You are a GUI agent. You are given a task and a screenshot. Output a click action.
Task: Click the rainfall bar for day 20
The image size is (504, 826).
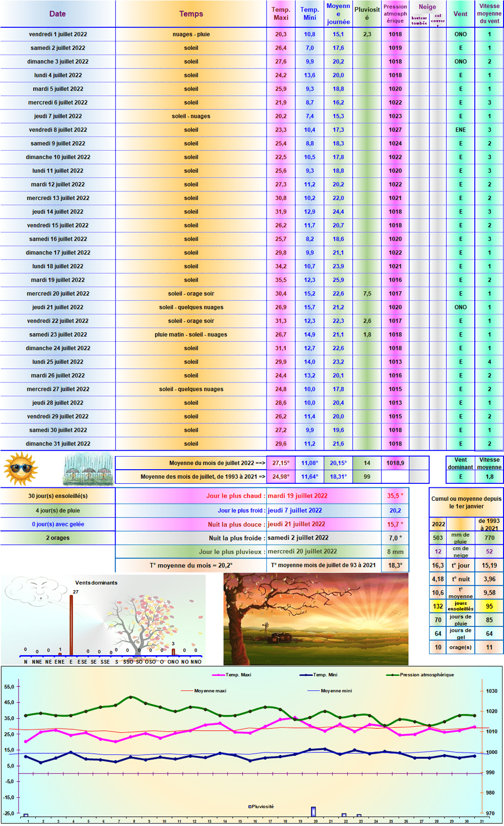click(313, 812)
